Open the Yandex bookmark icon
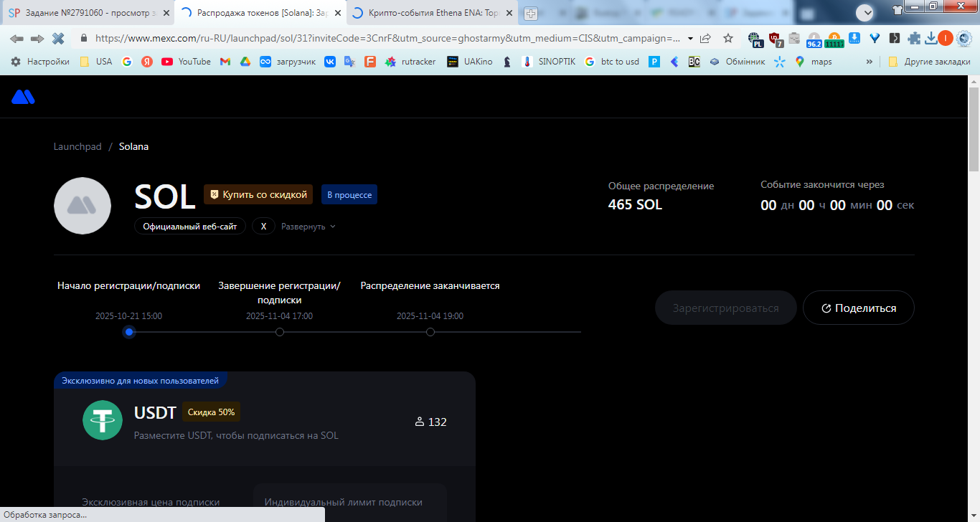Screen dimensions: 980x522 click(x=147, y=62)
